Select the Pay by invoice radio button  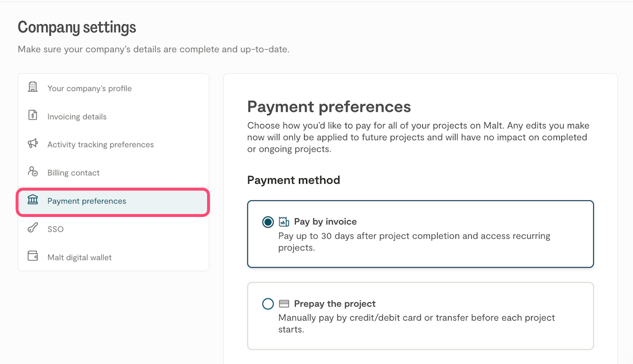click(268, 222)
